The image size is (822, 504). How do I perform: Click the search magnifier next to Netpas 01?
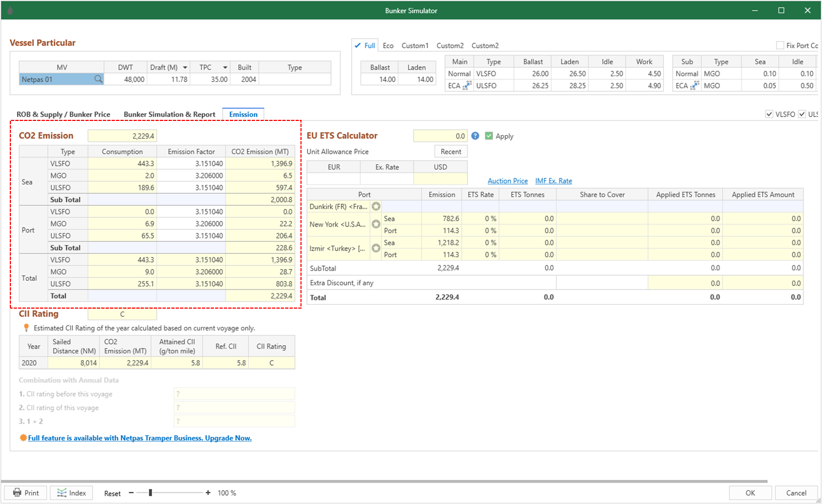click(x=98, y=79)
